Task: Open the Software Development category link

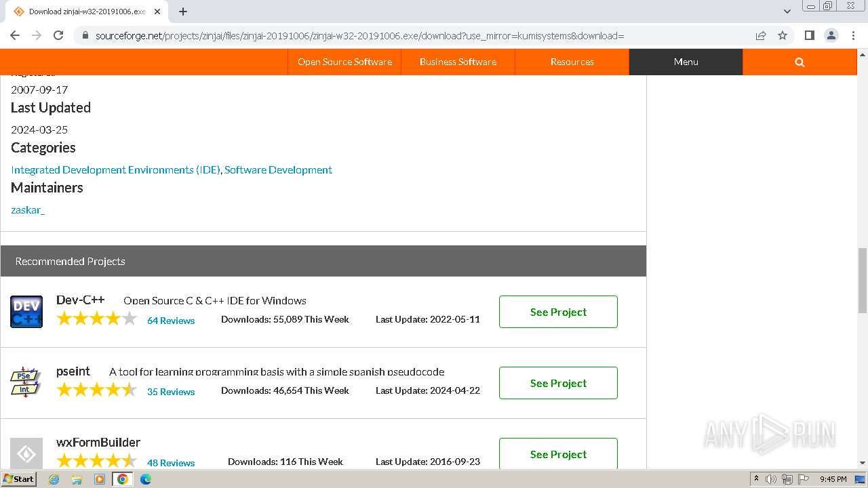Action: pos(278,169)
